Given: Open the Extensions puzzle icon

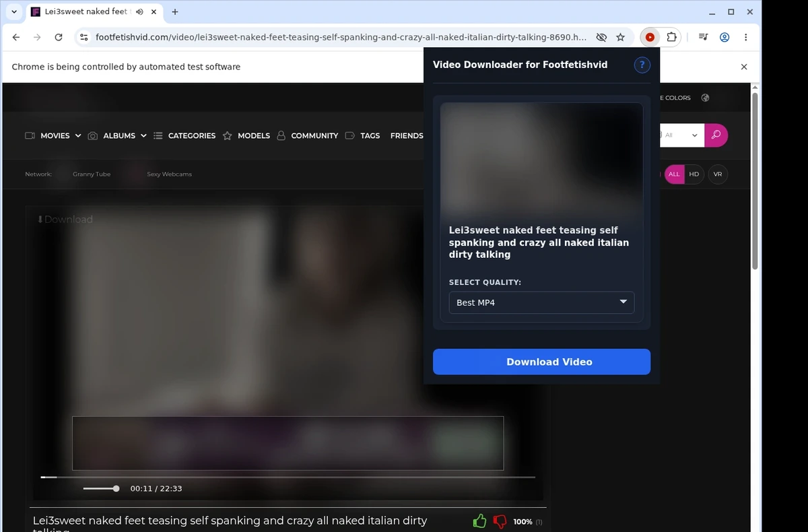Looking at the screenshot, I should point(671,38).
